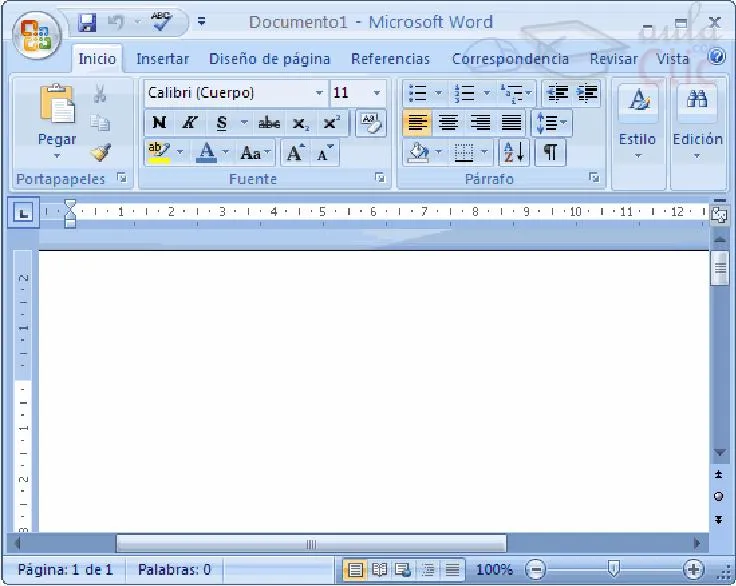Decrease paragraph indent
Screen dimensions: 736x586
557,93
